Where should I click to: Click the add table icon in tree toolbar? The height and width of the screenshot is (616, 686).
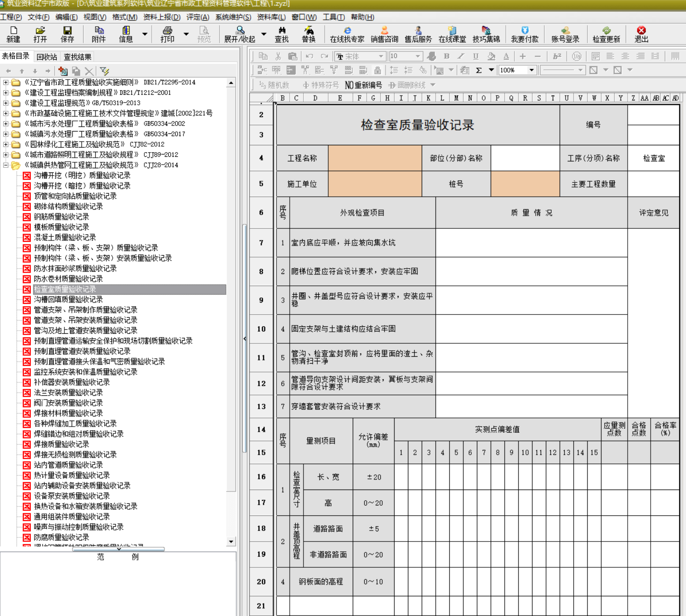pos(63,71)
